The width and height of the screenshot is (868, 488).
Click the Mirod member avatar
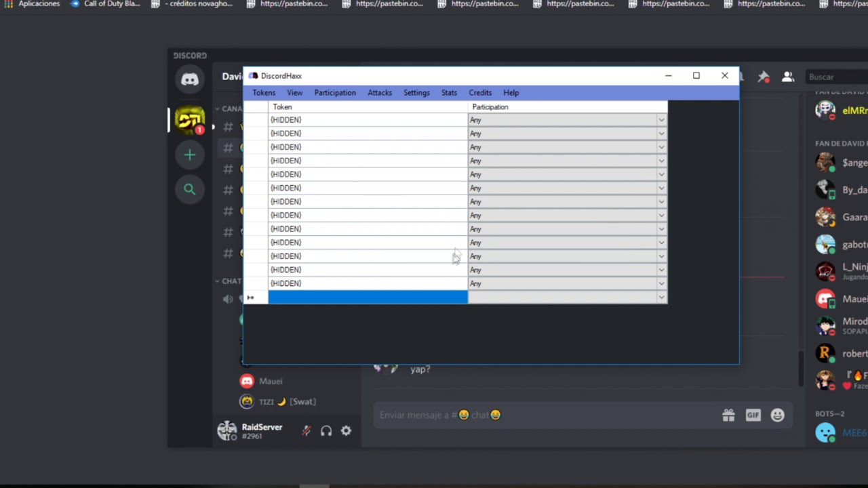click(825, 326)
